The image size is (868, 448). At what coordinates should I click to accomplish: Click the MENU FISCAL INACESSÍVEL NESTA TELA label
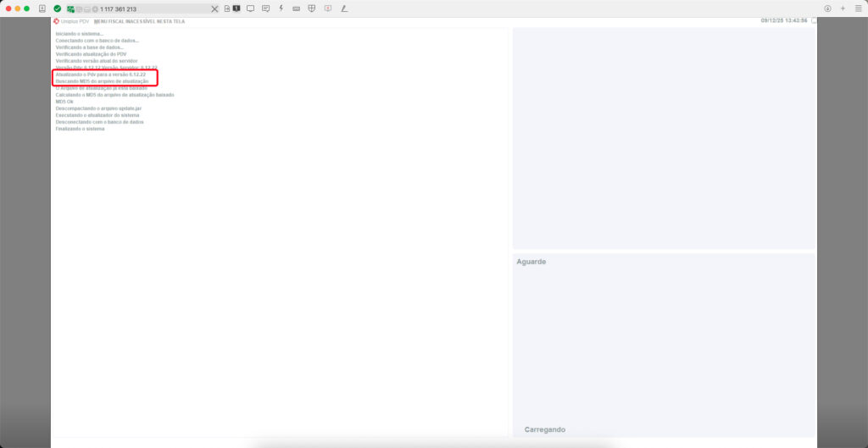139,21
